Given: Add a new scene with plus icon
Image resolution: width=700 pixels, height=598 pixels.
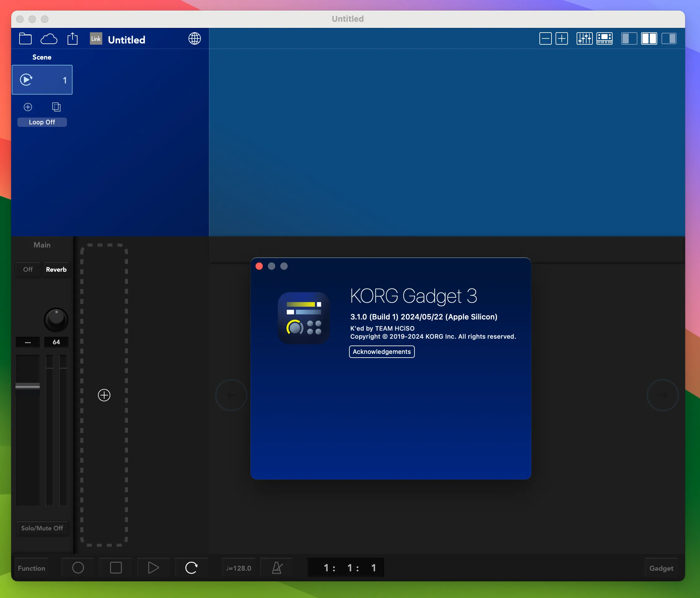Looking at the screenshot, I should pos(28,107).
